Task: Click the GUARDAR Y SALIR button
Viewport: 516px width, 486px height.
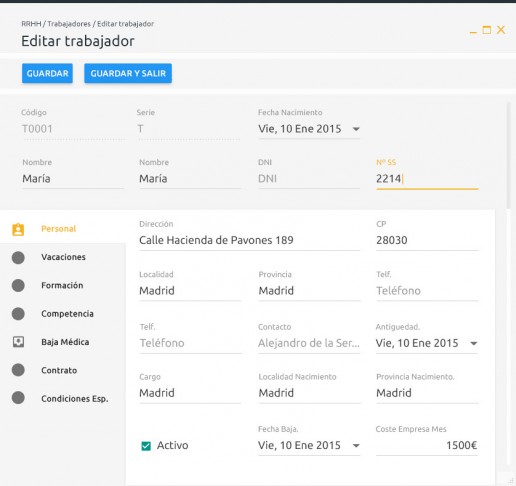Action: pyautogui.click(x=128, y=73)
